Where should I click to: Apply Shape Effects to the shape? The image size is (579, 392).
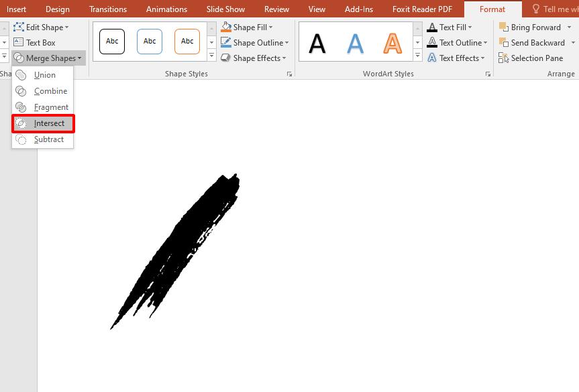tap(254, 58)
